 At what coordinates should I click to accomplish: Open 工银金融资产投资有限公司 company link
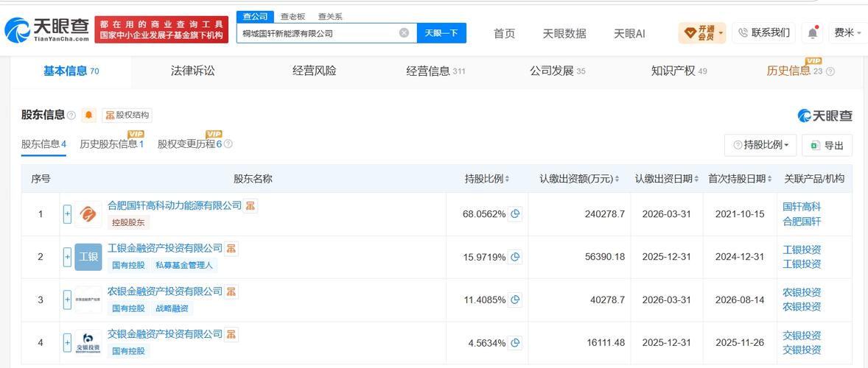coord(165,248)
